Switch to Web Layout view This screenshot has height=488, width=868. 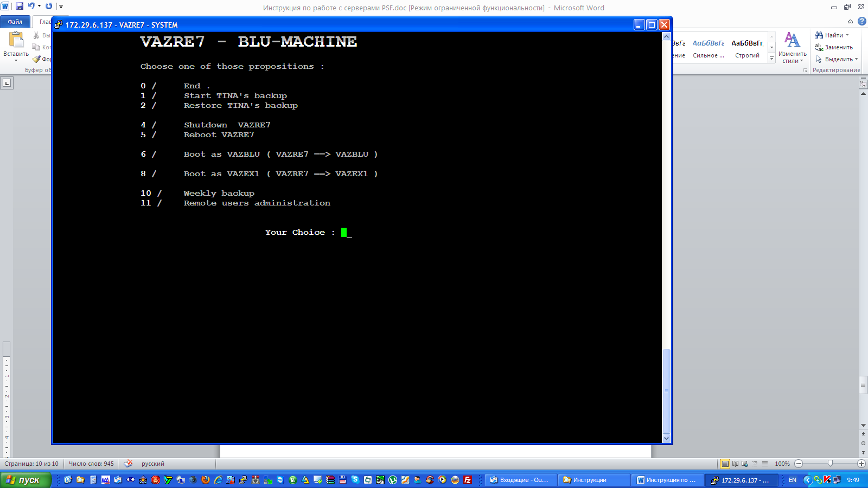click(745, 464)
